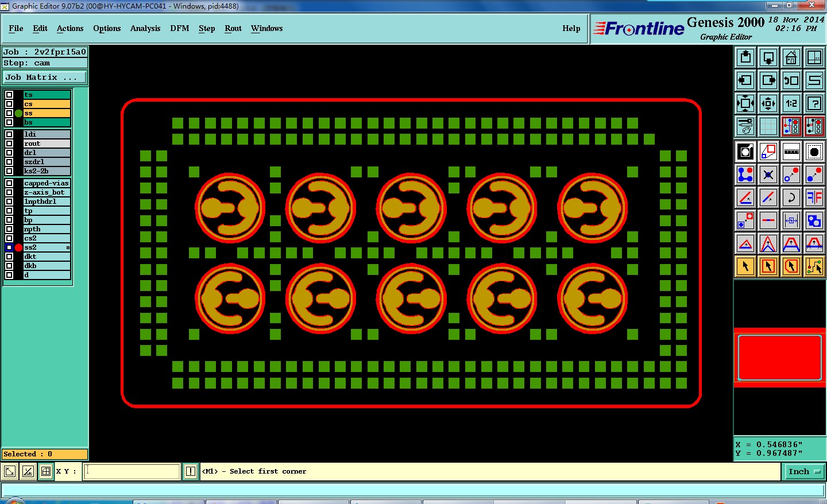This screenshot has height=504, width=827.
Task: Click the exclamation mark icon in status bar
Action: [191, 471]
